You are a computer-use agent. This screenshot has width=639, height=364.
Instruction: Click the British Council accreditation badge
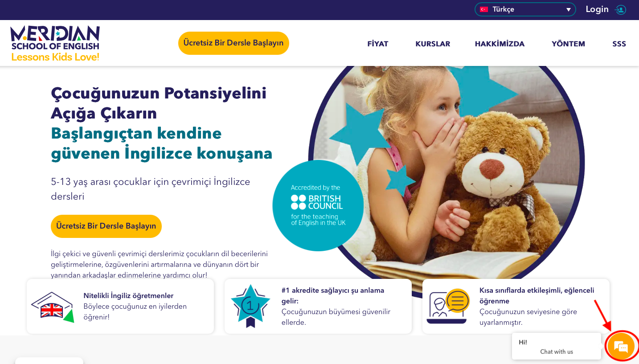click(318, 205)
